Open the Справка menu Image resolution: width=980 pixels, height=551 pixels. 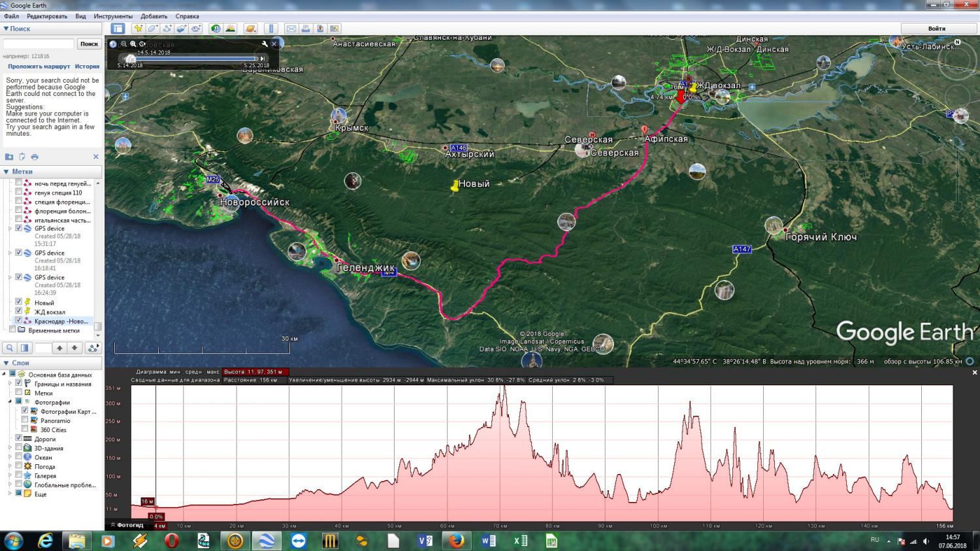188,16
